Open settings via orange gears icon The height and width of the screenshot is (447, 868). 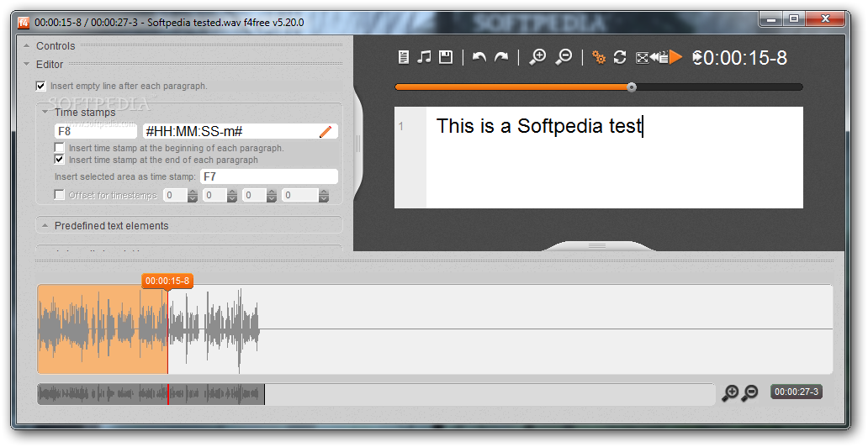(x=598, y=57)
